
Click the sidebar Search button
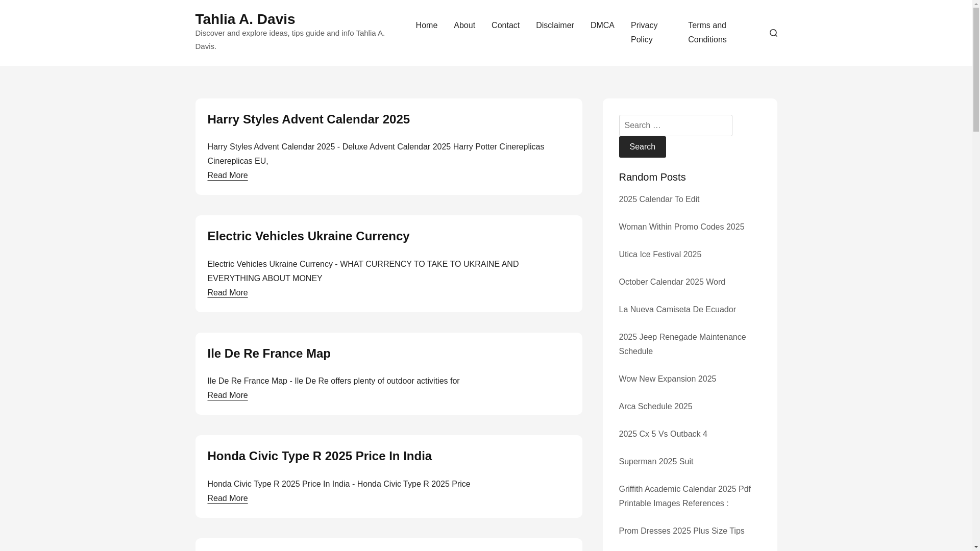coord(642,147)
